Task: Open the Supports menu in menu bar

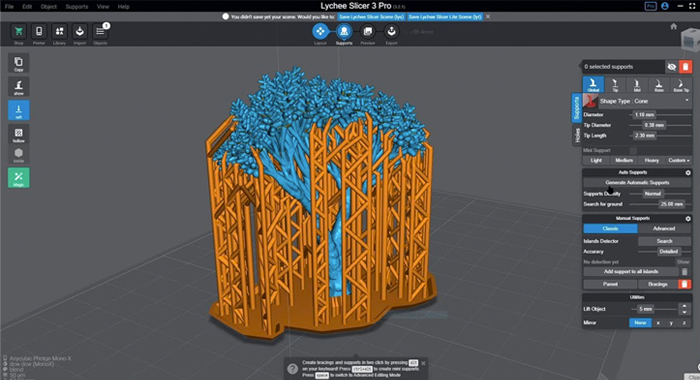Action: 76,7
